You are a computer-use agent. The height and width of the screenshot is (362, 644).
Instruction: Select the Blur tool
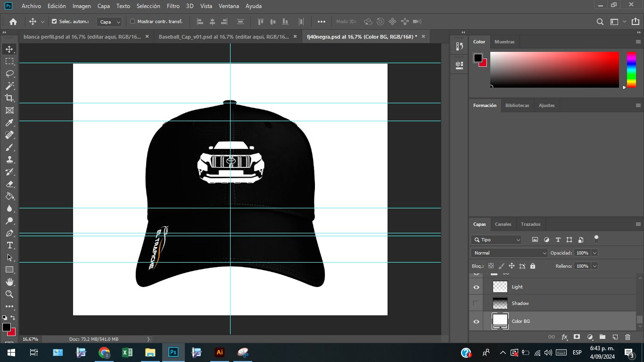[9, 208]
